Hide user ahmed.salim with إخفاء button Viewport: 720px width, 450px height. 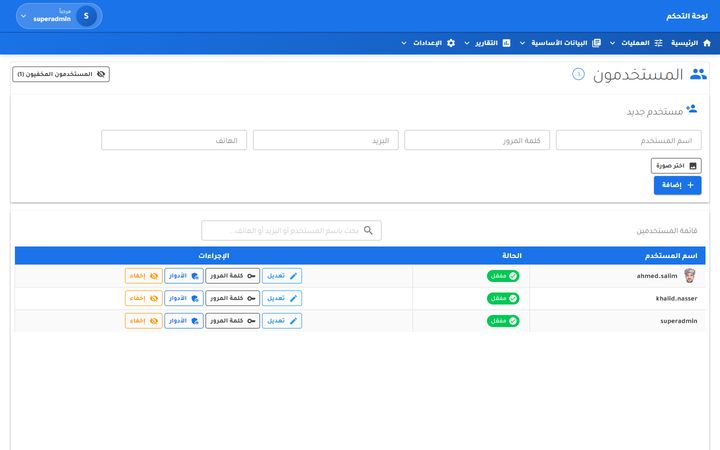coord(144,276)
